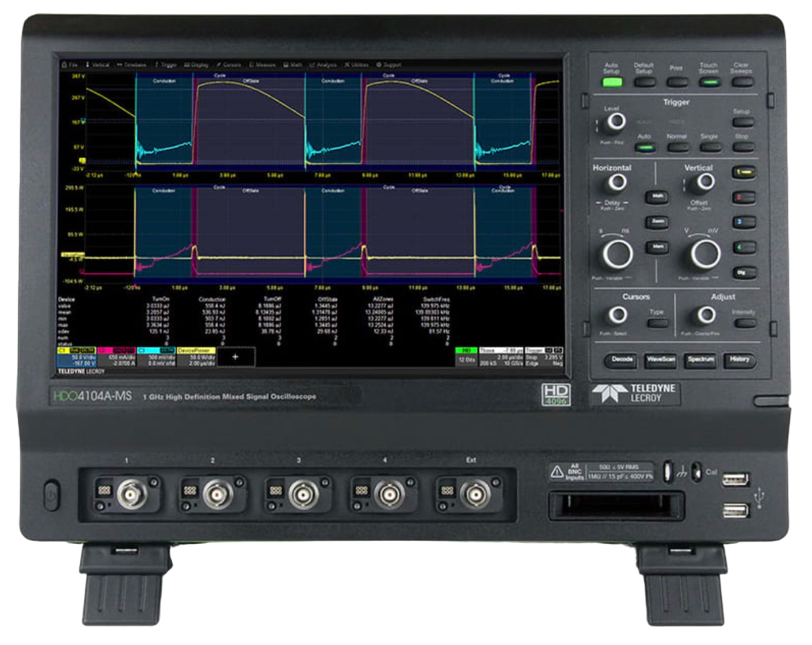
Task: Push the Auto Setup button
Action: [611, 83]
